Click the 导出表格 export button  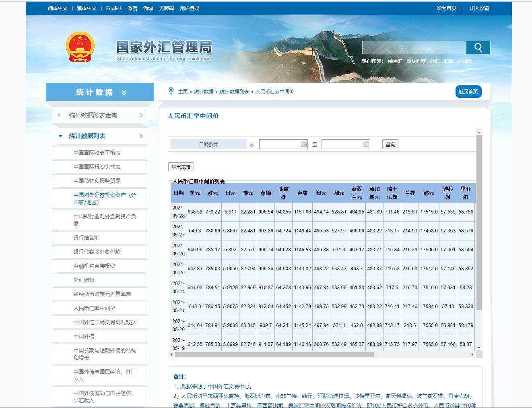click(x=181, y=167)
